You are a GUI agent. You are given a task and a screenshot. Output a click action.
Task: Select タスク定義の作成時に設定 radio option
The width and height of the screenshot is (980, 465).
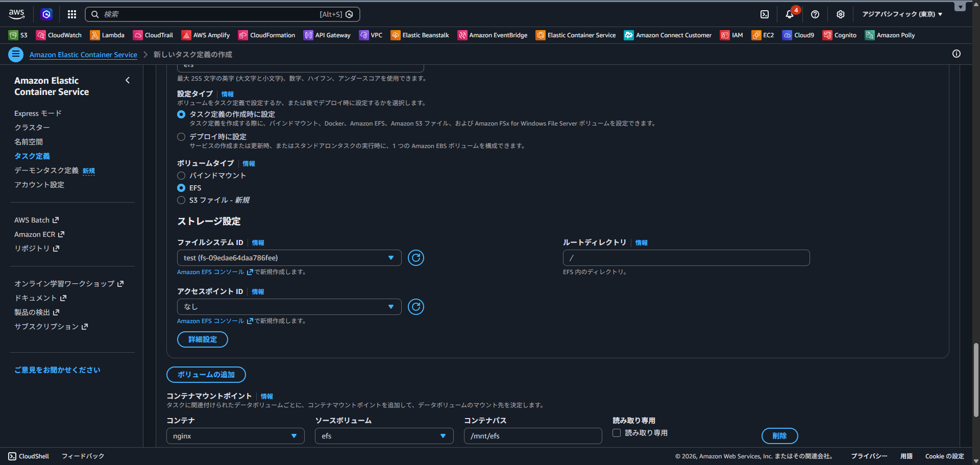[181, 114]
